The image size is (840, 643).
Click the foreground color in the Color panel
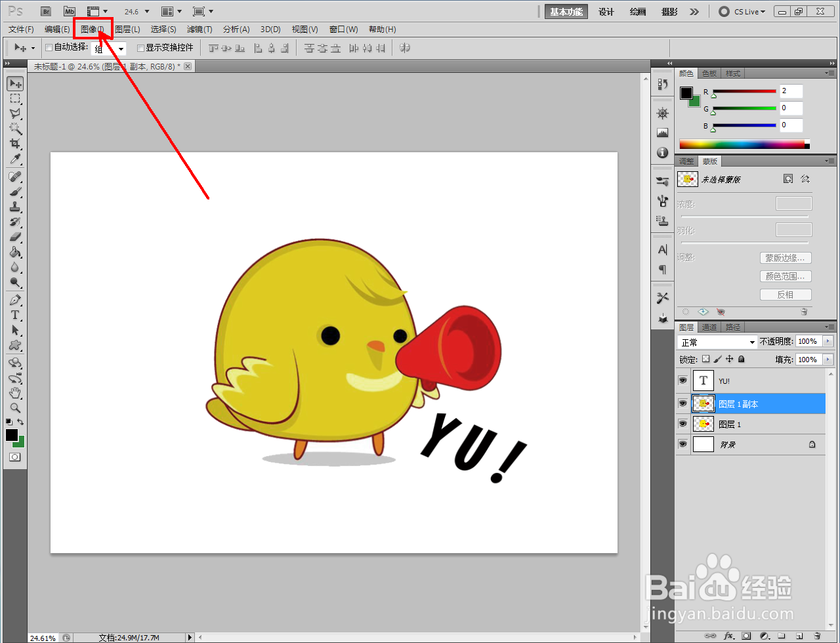686,93
